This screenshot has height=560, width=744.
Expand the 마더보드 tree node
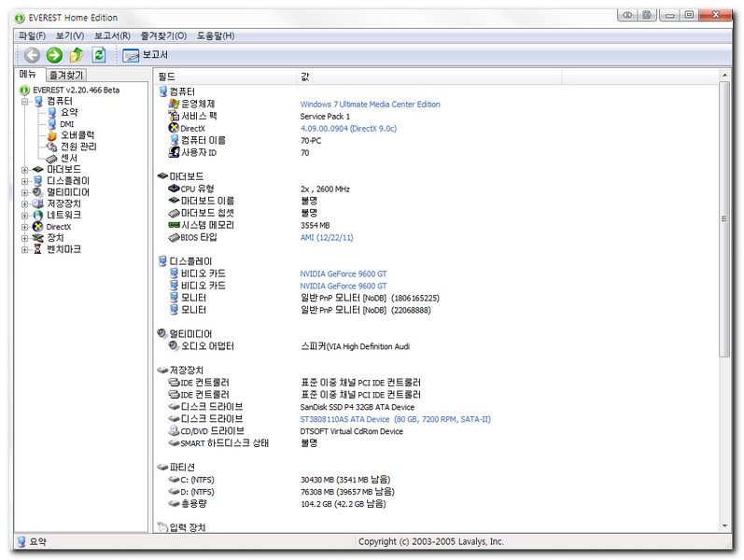click(25, 169)
